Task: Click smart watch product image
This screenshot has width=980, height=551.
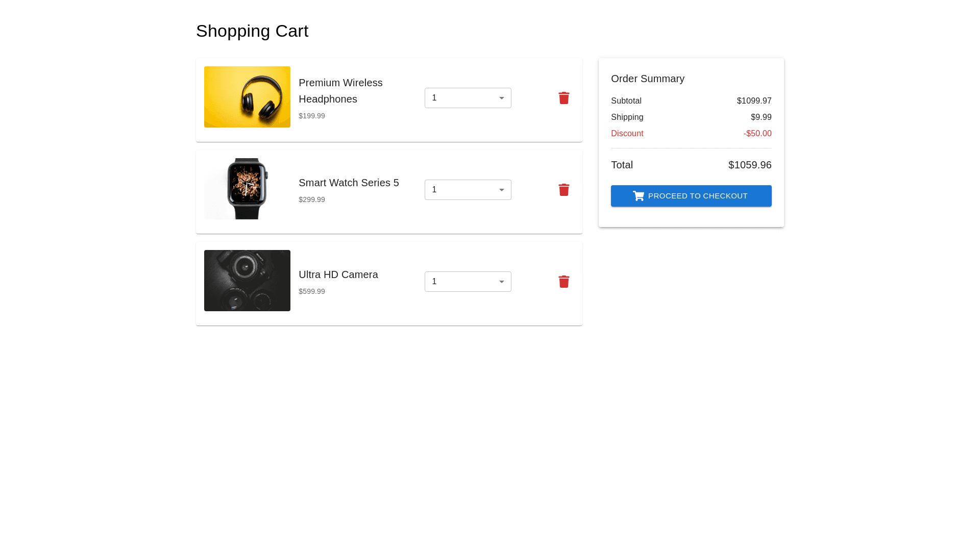Action: [247, 189]
